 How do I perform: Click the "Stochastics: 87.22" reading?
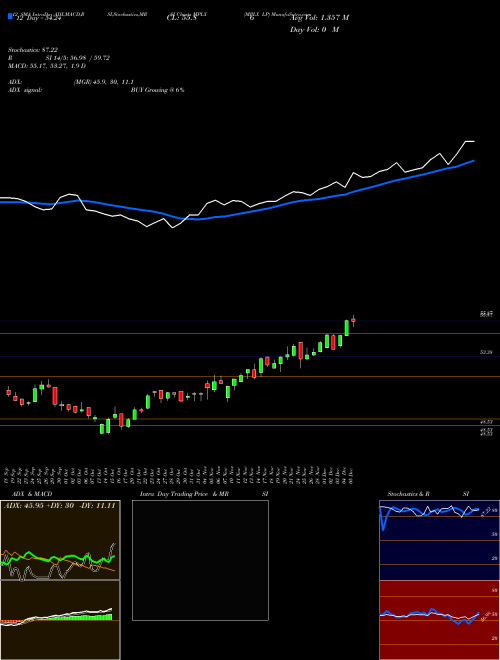point(33,50)
